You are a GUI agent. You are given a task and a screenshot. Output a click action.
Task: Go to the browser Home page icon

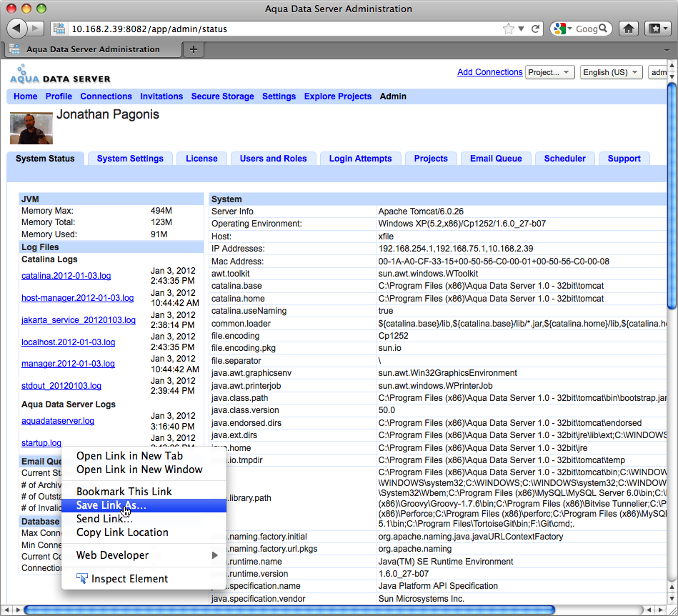tap(629, 29)
